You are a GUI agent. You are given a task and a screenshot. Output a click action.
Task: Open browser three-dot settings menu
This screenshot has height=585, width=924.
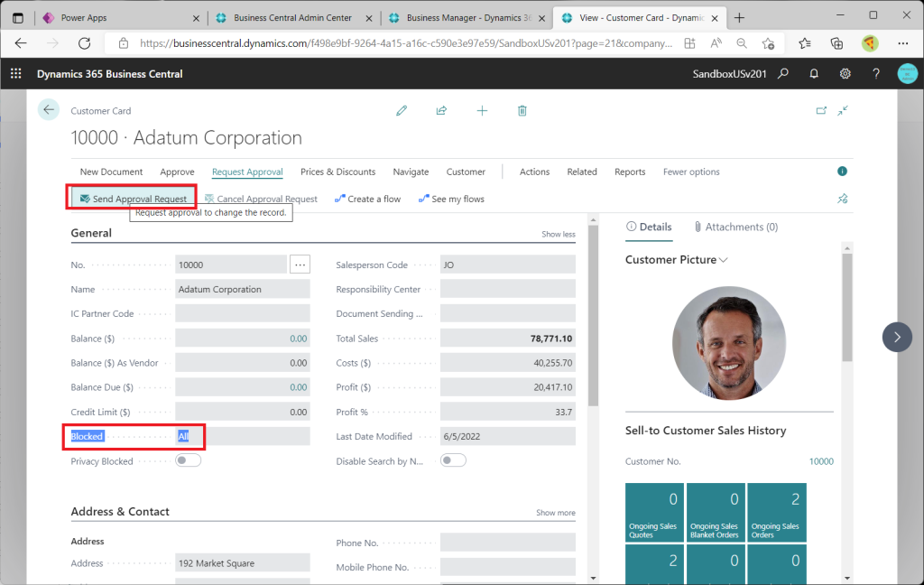point(902,43)
